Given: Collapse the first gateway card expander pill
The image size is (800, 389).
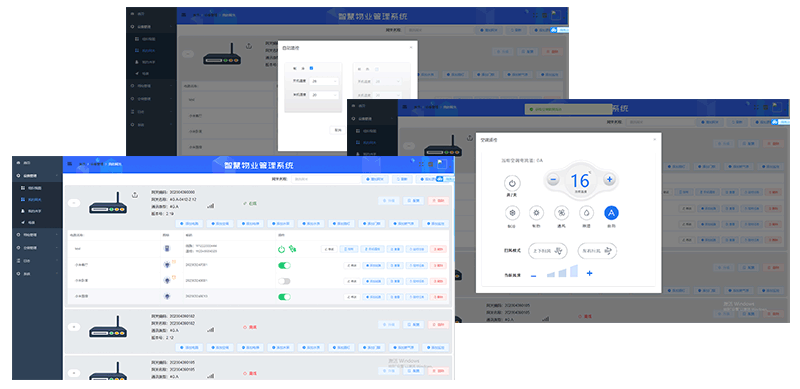Looking at the screenshot, I should pyautogui.click(x=74, y=203).
